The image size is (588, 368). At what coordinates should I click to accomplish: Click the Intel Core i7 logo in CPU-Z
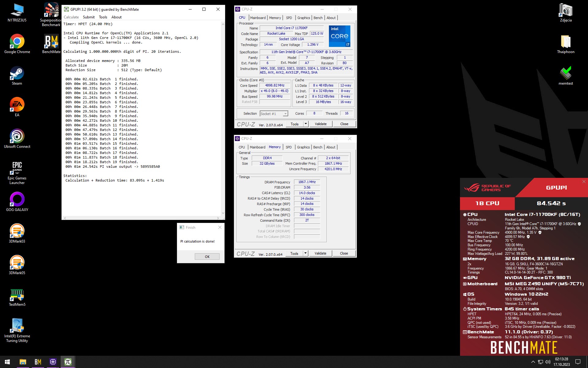pos(339,36)
